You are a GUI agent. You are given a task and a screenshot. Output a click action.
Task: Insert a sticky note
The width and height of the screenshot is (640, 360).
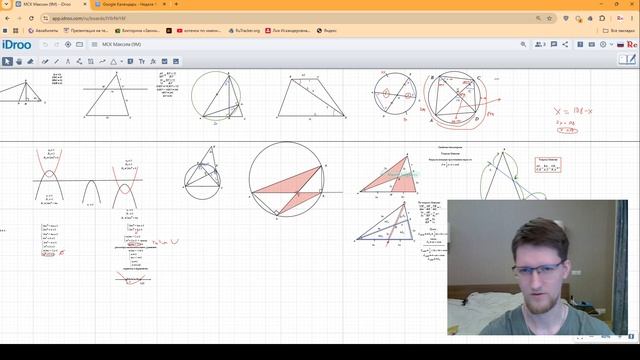pyautogui.click(x=130, y=61)
